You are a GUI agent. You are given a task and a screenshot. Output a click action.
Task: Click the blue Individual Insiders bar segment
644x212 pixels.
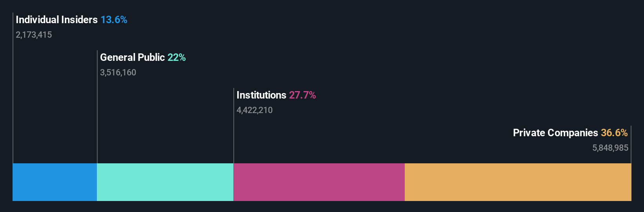55,182
